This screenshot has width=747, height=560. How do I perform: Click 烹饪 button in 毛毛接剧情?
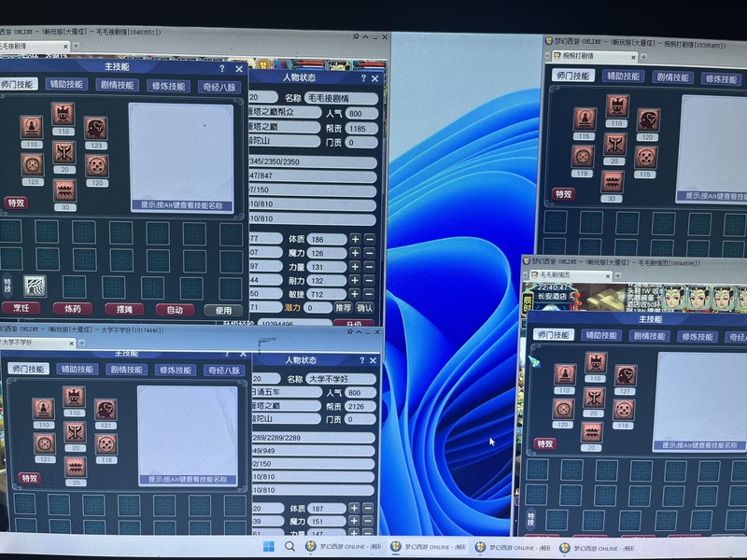(21, 308)
